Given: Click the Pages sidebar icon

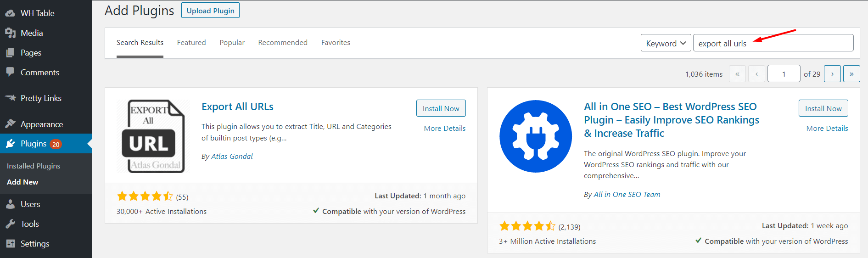Looking at the screenshot, I should click(x=10, y=53).
